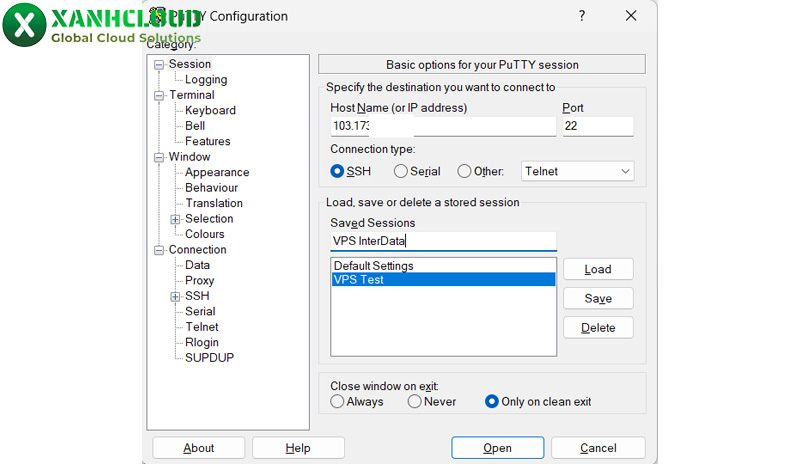Open the Proxy category
This screenshot has width=800, height=464.
click(x=199, y=280)
